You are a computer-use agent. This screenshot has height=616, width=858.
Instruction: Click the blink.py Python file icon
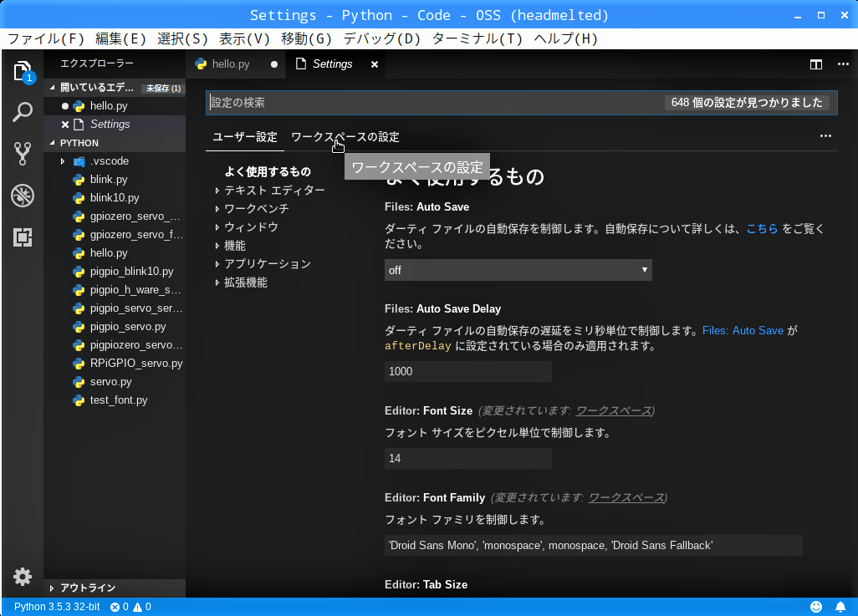pyautogui.click(x=79, y=180)
